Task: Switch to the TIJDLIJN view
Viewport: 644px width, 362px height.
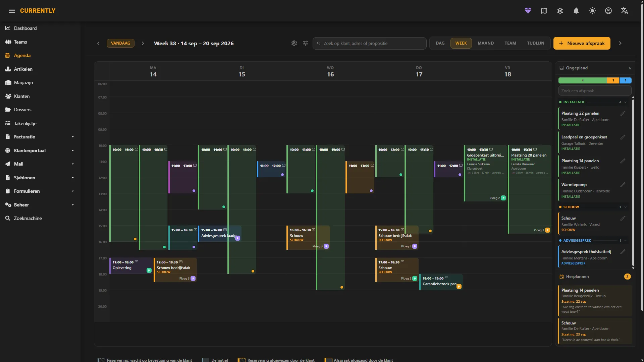Action: 535,43
